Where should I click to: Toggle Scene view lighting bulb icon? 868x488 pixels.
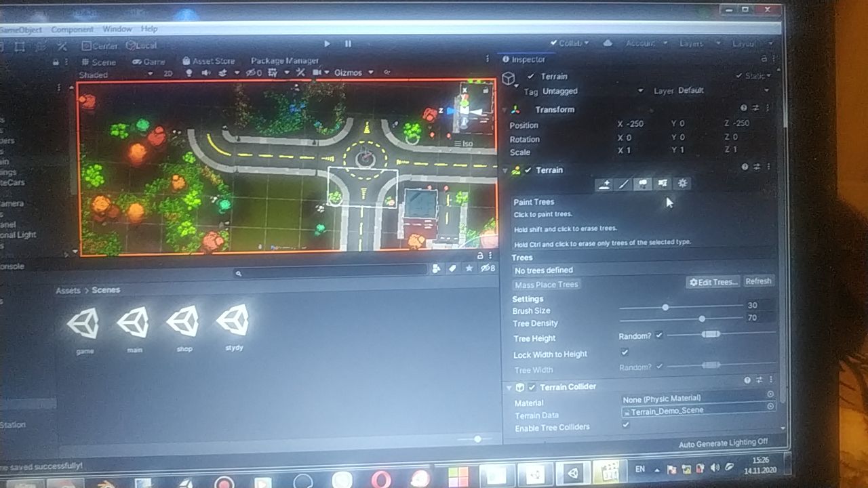pos(188,73)
